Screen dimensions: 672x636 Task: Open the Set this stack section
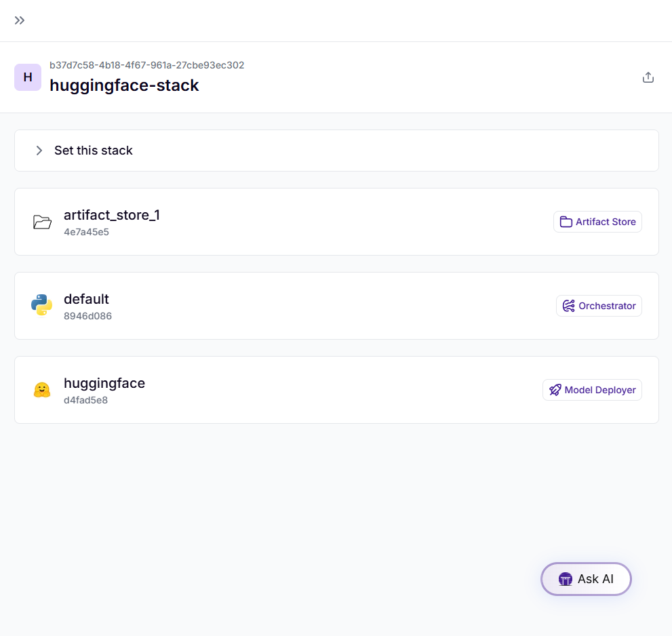click(94, 151)
